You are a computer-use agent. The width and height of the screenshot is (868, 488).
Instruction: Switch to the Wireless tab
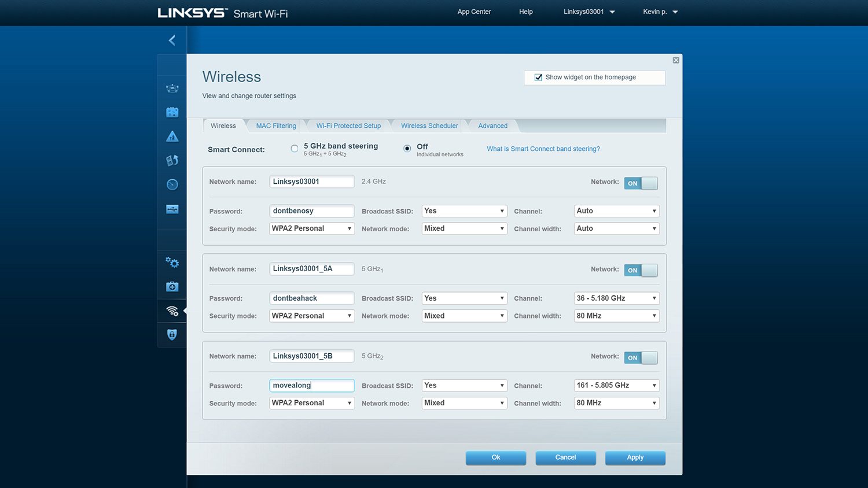click(223, 125)
